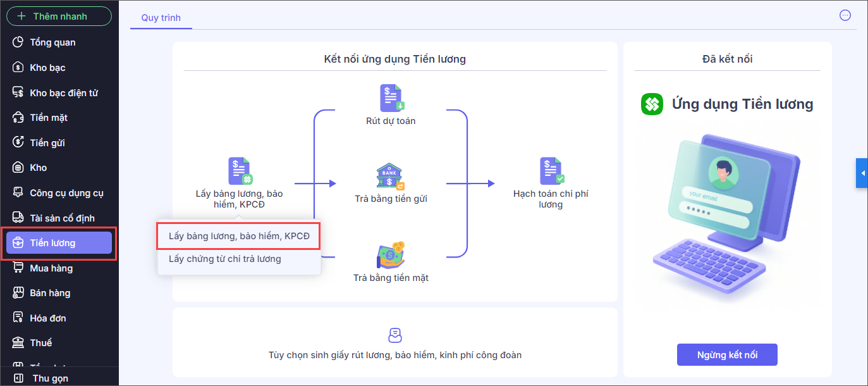Click the Rút dự toán label

coord(391,121)
